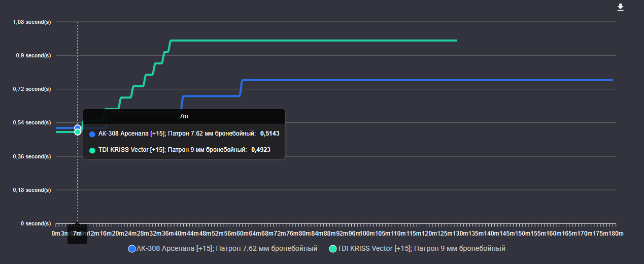The width and height of the screenshot is (644, 264).
Task: Click the highlighted 7m x-axis label
Action: (77, 233)
